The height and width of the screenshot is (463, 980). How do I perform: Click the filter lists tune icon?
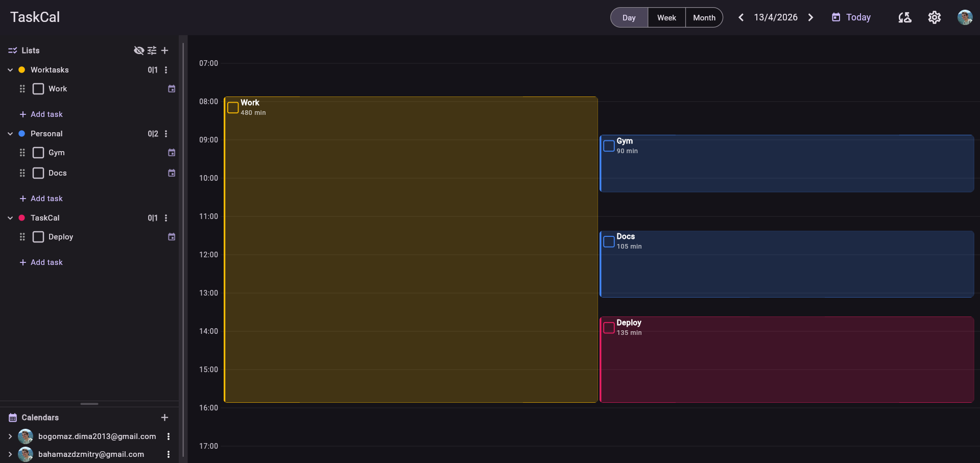[x=152, y=51]
